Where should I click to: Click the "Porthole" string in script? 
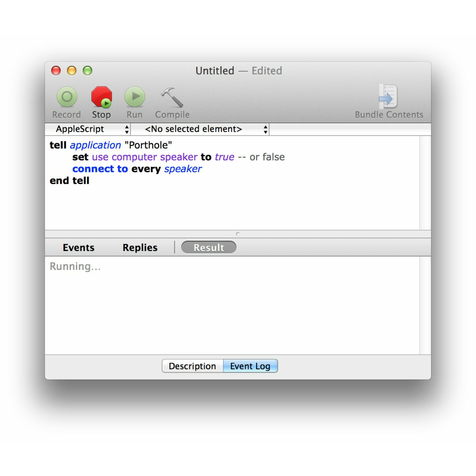pos(148,145)
